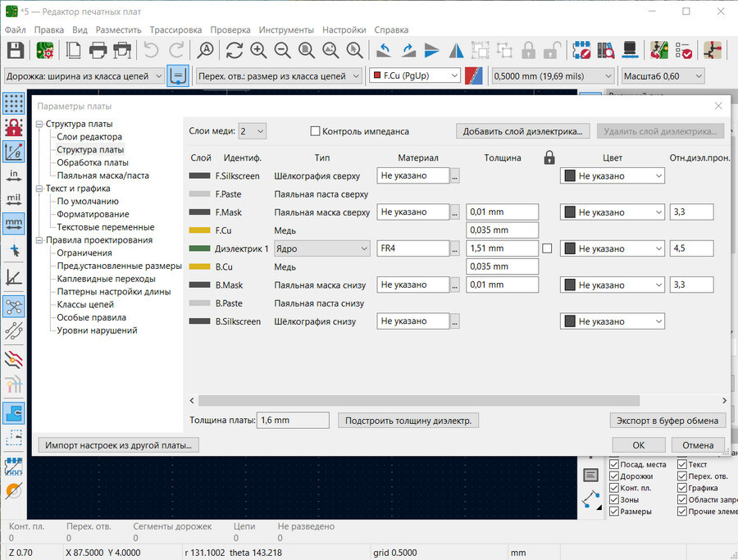Toggle Текст visibility checkbox
This screenshot has height=560, width=738.
pos(682,464)
